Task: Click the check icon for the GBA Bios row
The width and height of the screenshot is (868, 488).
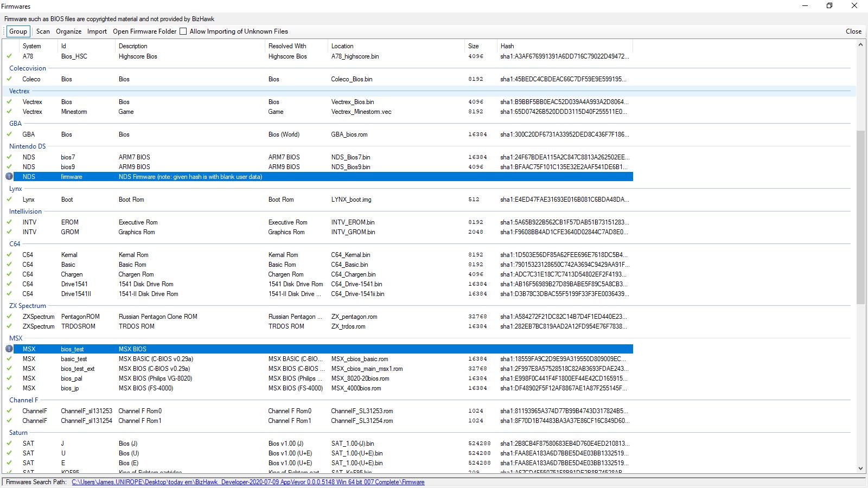Action: coord(9,134)
